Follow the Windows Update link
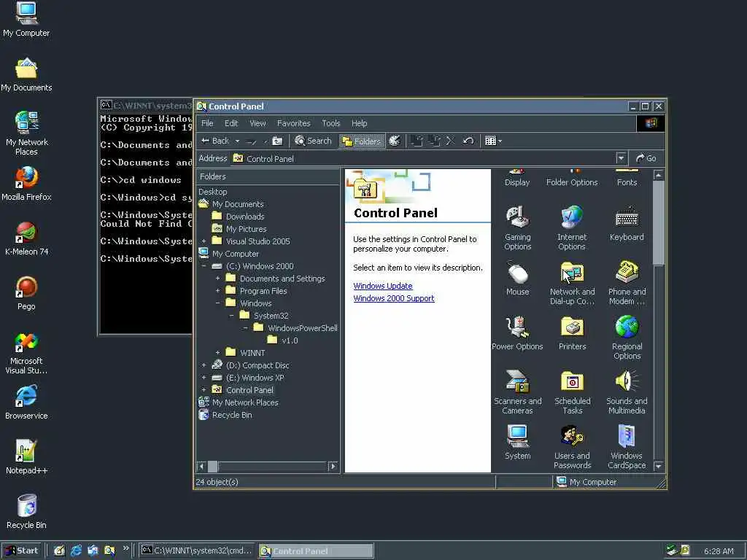 point(382,286)
